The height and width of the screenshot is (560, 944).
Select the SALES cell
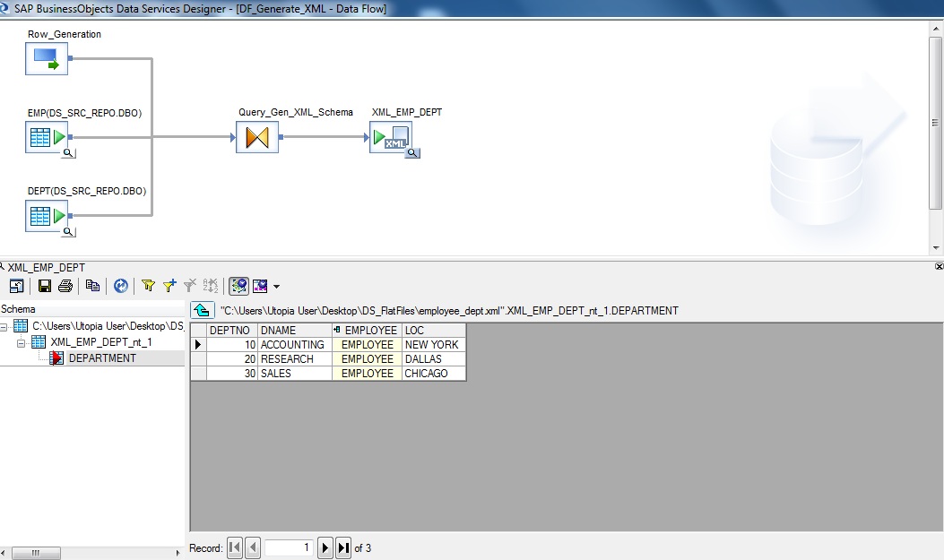[x=295, y=374]
